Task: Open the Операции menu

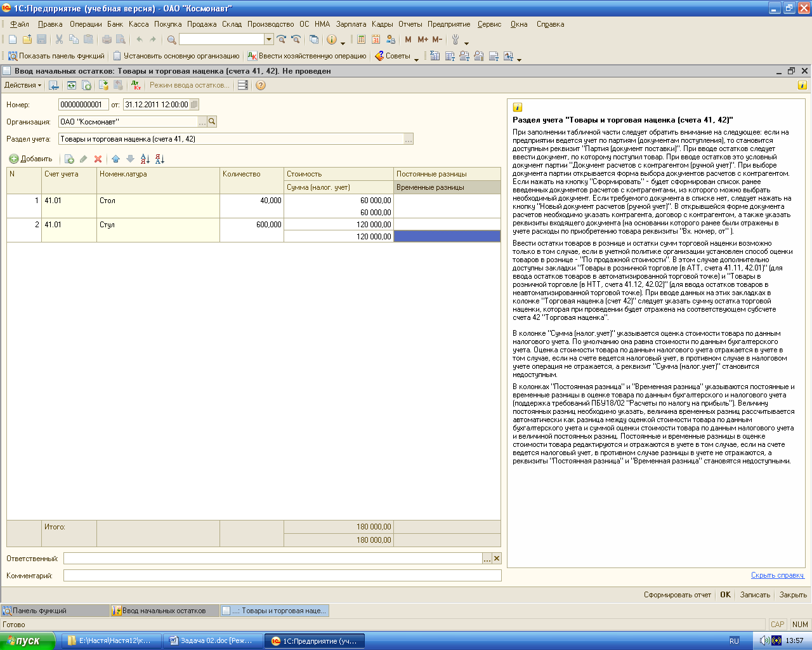Action: 86,24
